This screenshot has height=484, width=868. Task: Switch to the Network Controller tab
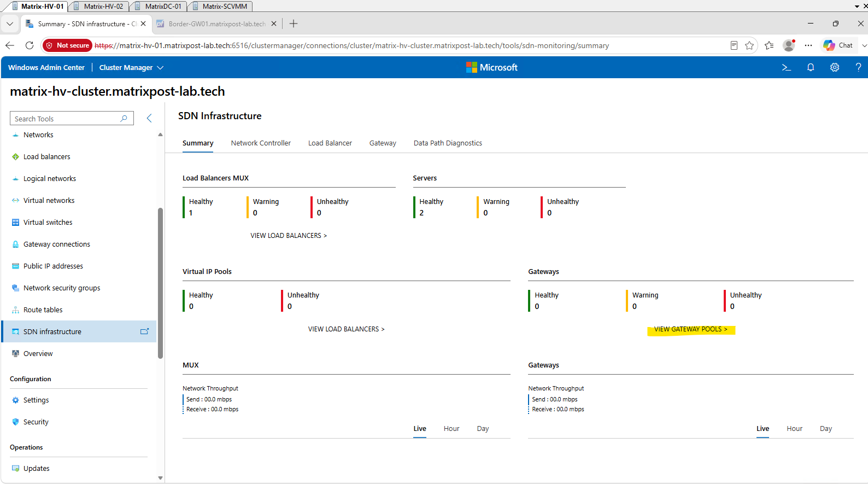(x=261, y=143)
